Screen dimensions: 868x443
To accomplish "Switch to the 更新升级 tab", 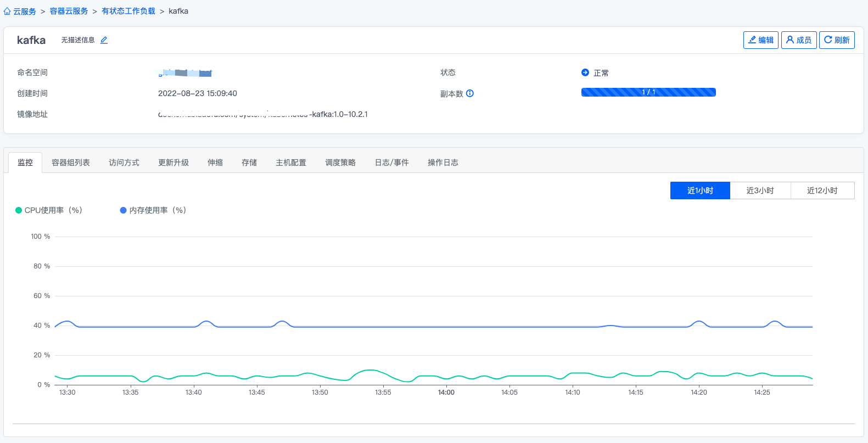I will (x=173, y=162).
